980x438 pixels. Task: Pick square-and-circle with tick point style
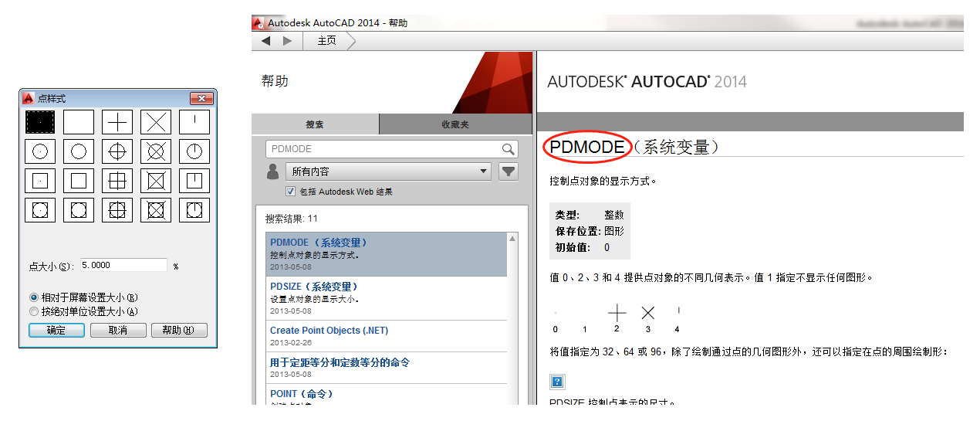pyautogui.click(x=194, y=210)
